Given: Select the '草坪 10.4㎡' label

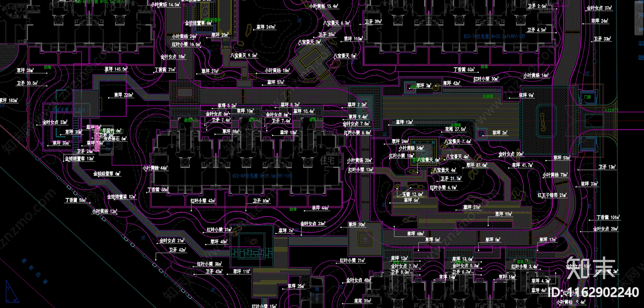Looking at the screenshot, I should coord(304,111).
